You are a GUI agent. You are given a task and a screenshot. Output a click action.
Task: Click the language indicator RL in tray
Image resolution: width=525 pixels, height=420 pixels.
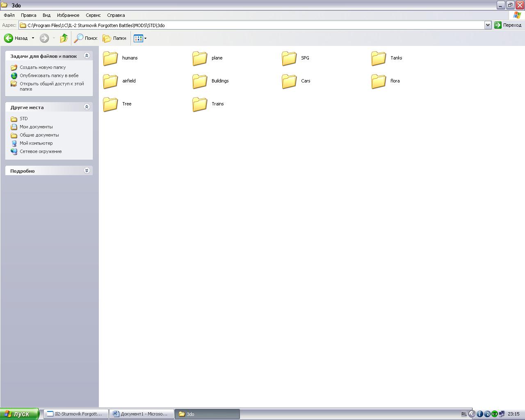[x=464, y=414]
